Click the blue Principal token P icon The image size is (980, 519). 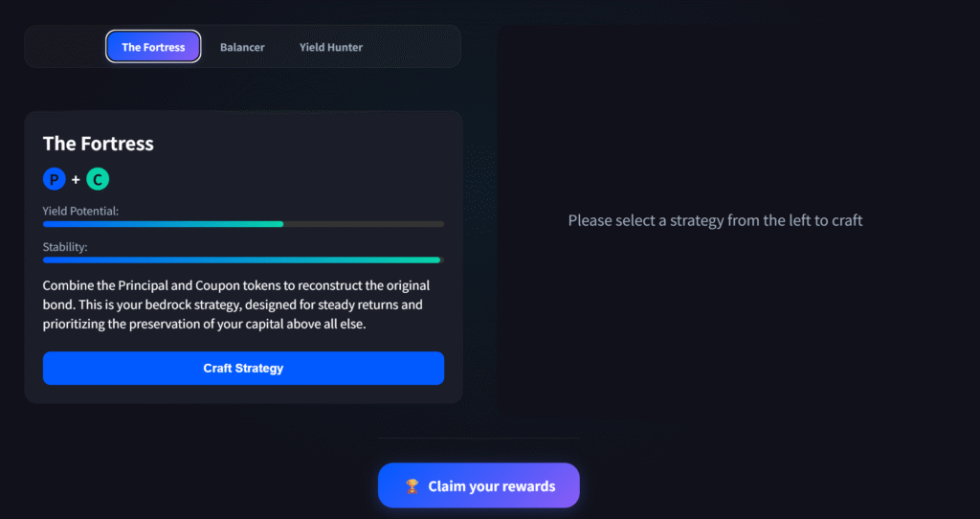point(54,178)
